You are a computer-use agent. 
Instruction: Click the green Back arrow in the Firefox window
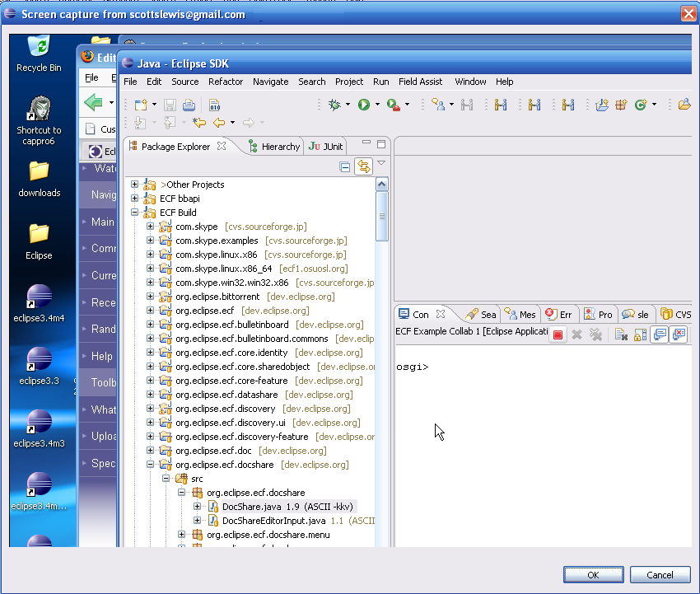(93, 102)
